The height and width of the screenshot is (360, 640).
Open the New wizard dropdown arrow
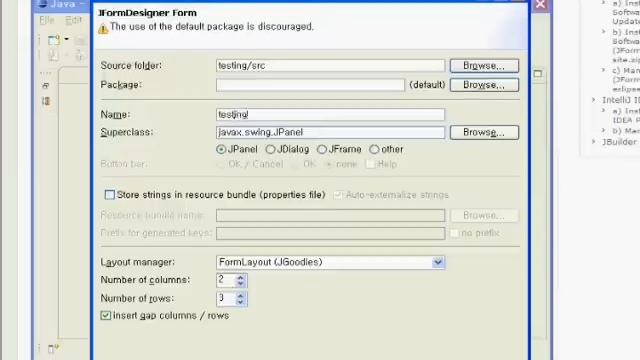(x=67, y=40)
